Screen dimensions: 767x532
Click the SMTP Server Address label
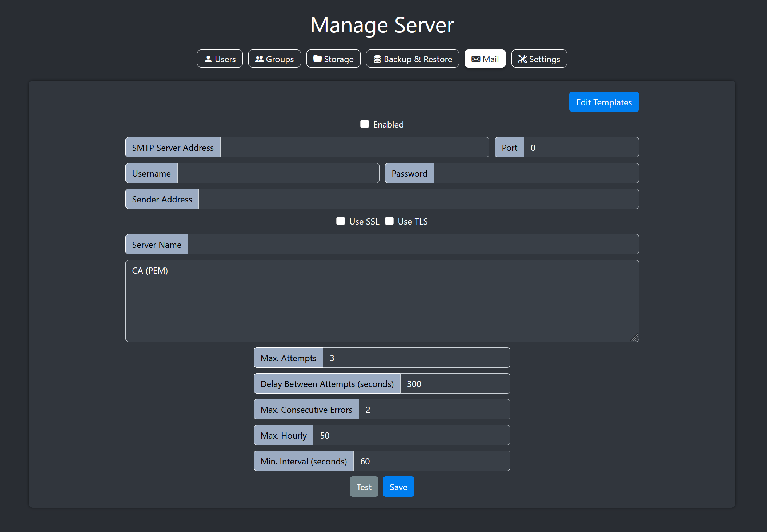point(173,148)
